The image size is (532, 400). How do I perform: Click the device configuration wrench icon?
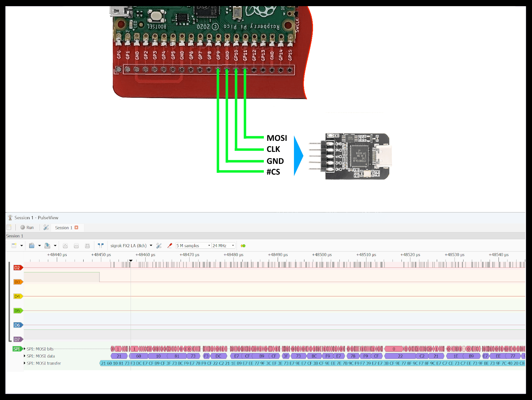coord(159,245)
